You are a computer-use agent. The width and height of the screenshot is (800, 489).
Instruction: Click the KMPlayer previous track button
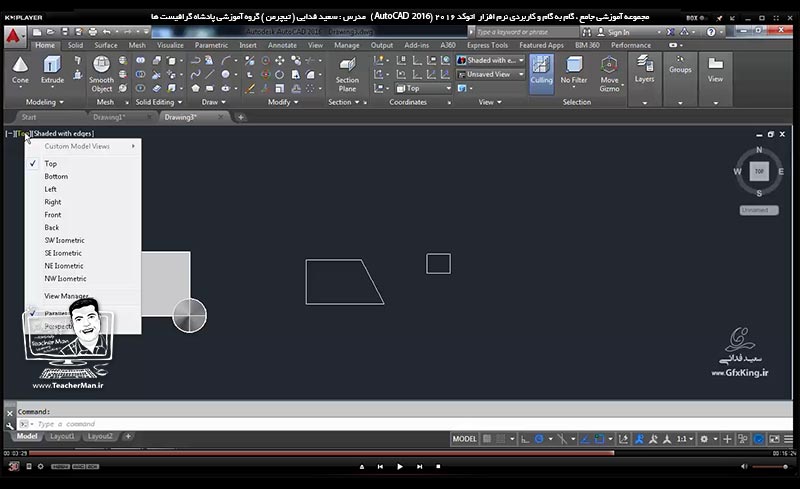click(x=380, y=467)
